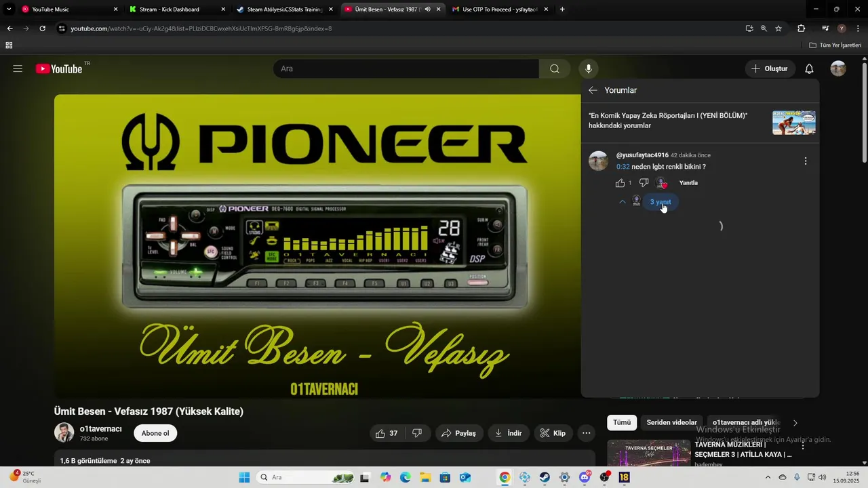
Task: Open the Windows Start menu
Action: coord(244,477)
